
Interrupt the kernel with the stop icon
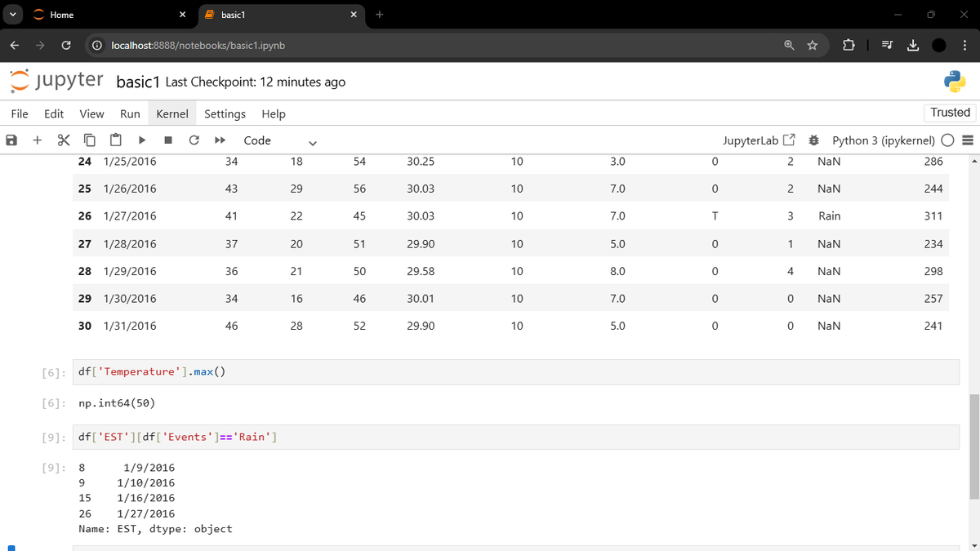(168, 140)
